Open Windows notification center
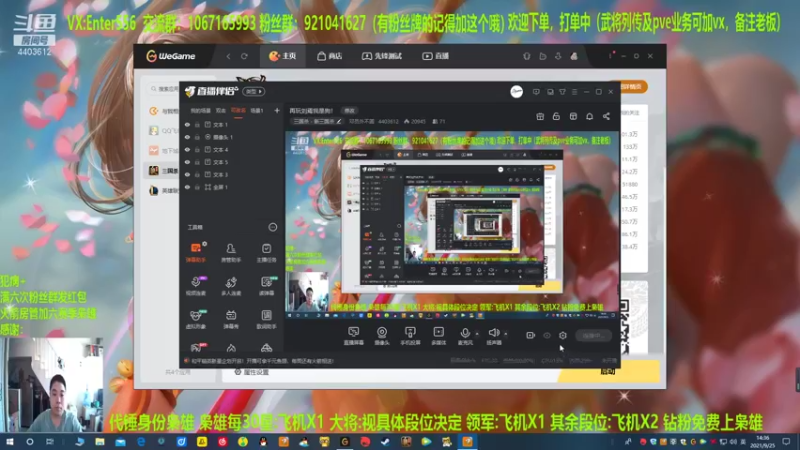800x450 pixels. coord(786,442)
